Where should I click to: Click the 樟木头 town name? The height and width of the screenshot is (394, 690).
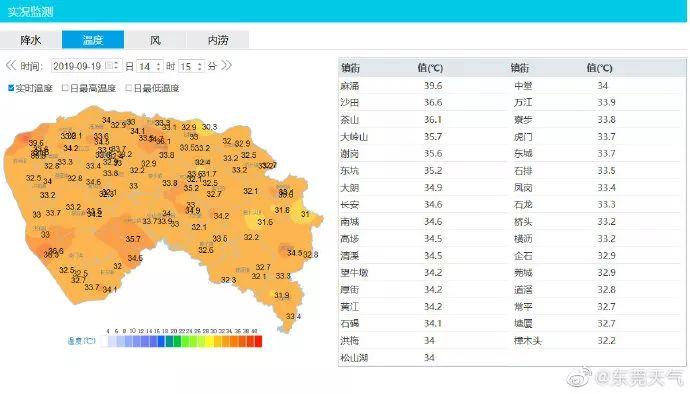(x=528, y=341)
